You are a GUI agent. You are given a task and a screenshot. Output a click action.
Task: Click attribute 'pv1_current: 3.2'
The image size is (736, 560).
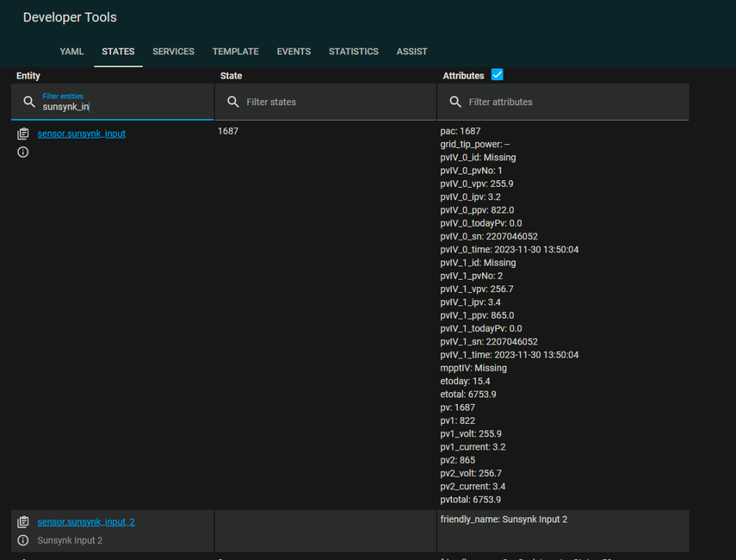(473, 447)
